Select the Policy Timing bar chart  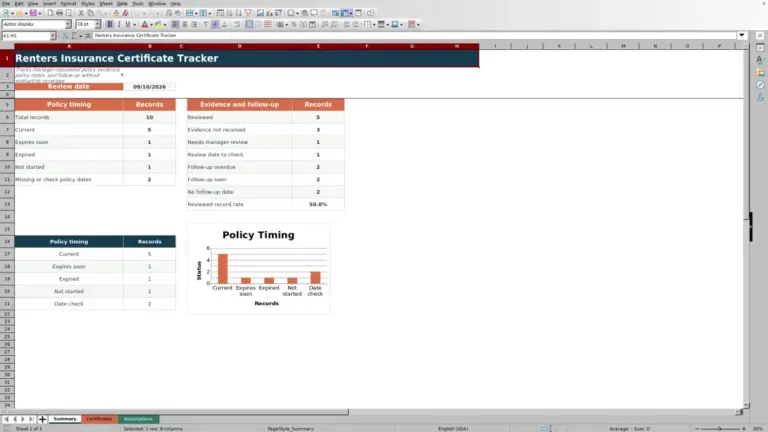(x=258, y=268)
